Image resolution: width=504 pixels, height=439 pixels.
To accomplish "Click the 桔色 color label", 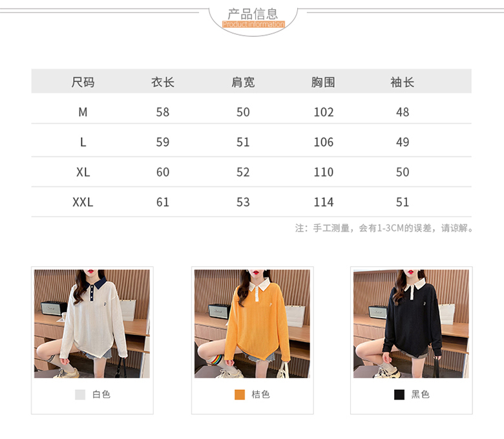I will [x=260, y=394].
